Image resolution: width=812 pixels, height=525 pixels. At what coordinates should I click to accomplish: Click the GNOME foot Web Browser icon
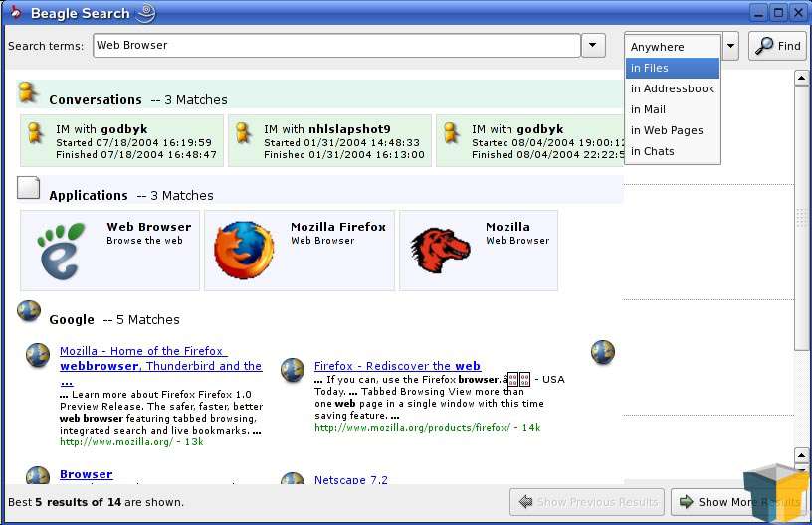(61, 251)
